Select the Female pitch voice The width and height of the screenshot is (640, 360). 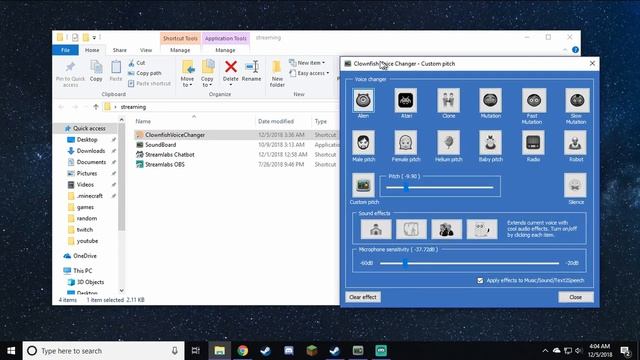click(406, 143)
